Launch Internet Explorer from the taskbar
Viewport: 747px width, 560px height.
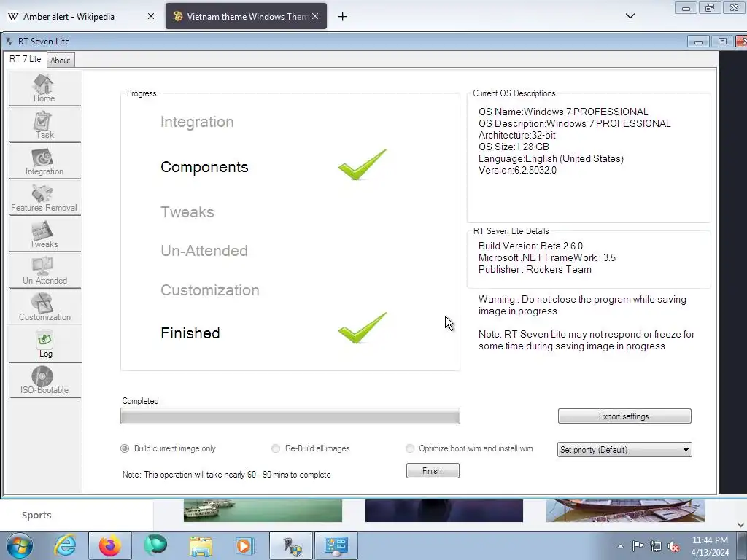tap(65, 545)
